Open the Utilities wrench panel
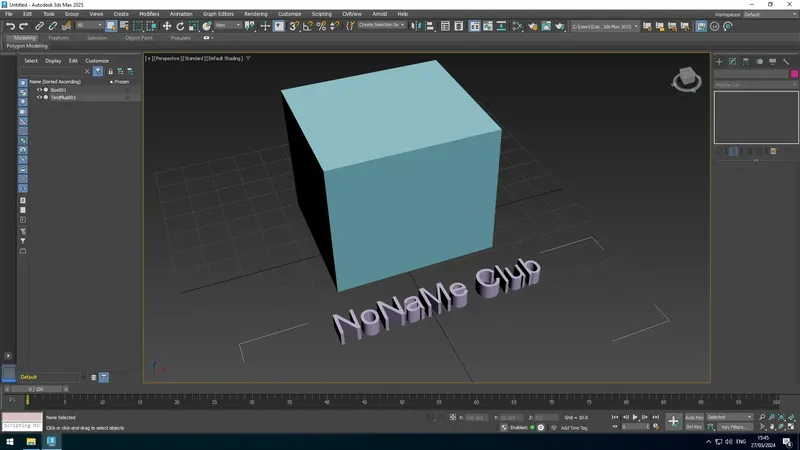The height and width of the screenshot is (450, 800). point(786,61)
